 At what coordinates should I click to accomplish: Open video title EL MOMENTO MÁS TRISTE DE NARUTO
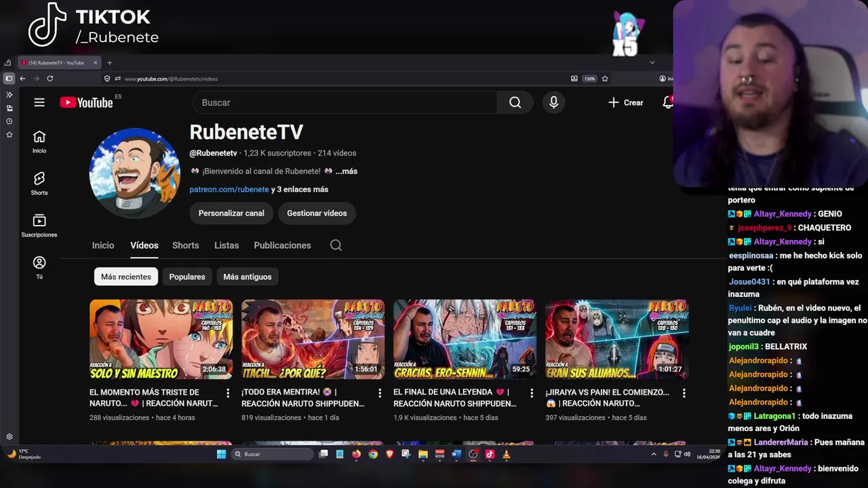pyautogui.click(x=154, y=398)
